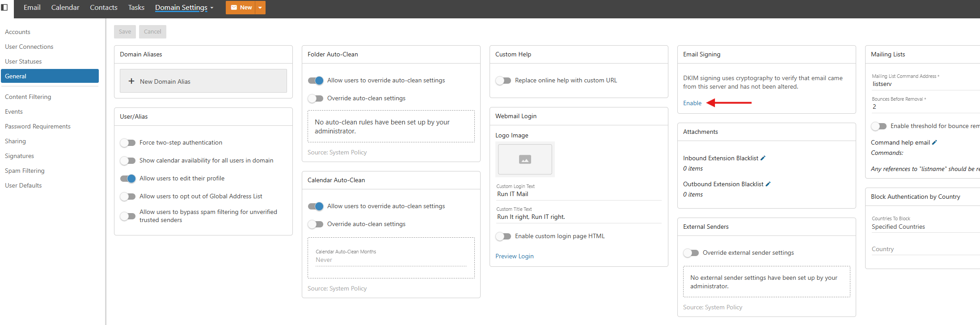This screenshot has width=980, height=325.
Task: Click the sidebar toggle icon in top-left corner
Action: tap(4, 7)
